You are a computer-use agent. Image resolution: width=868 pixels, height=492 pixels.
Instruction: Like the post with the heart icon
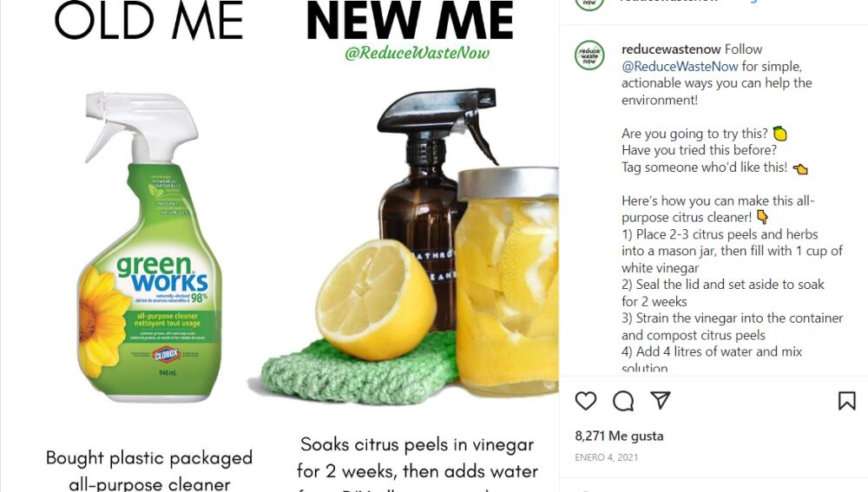(586, 401)
